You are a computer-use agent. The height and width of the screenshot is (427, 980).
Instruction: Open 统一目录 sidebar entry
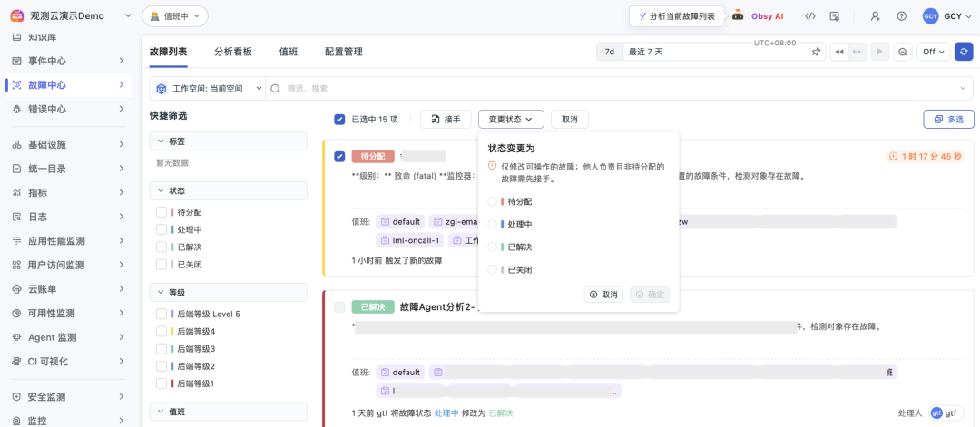click(69, 169)
